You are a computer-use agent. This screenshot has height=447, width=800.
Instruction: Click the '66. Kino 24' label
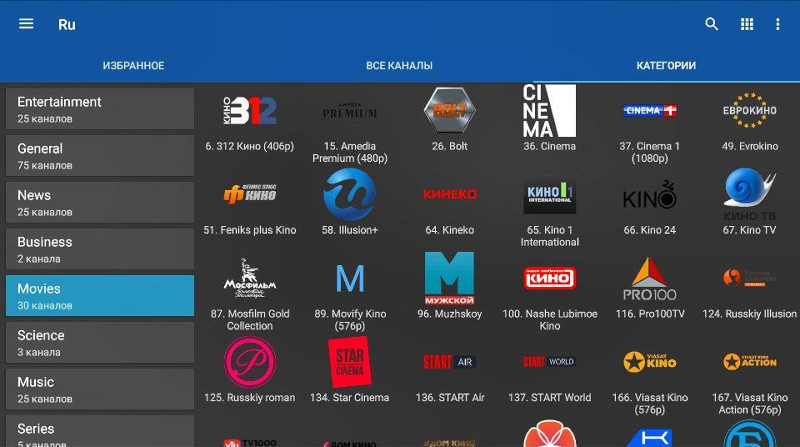coord(649,230)
